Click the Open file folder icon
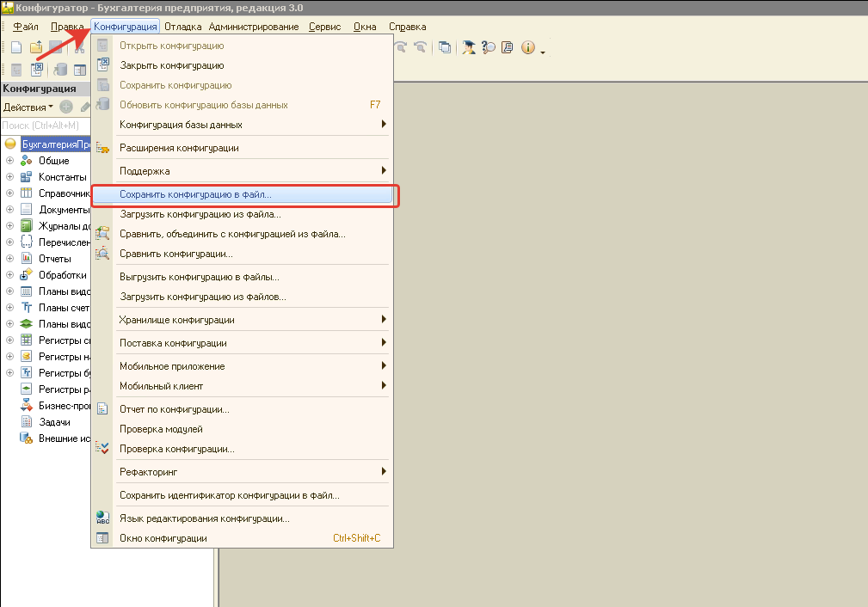This screenshot has height=607, width=868. coord(36,47)
